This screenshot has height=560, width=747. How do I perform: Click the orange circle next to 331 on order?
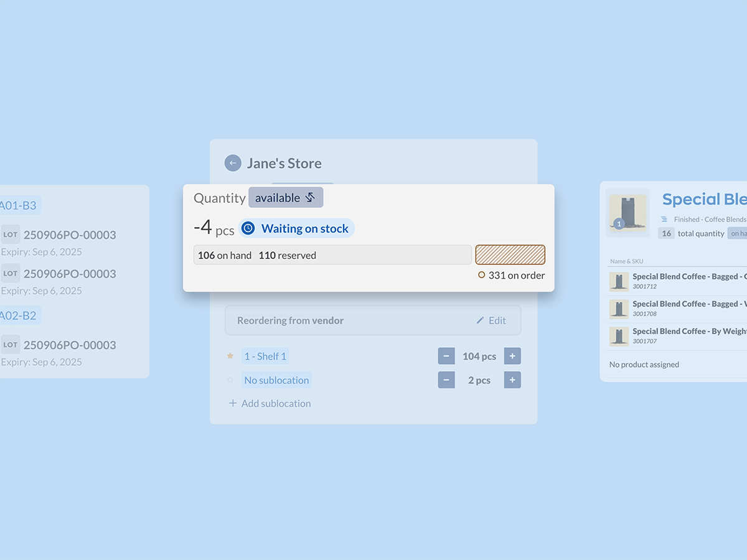click(x=481, y=275)
